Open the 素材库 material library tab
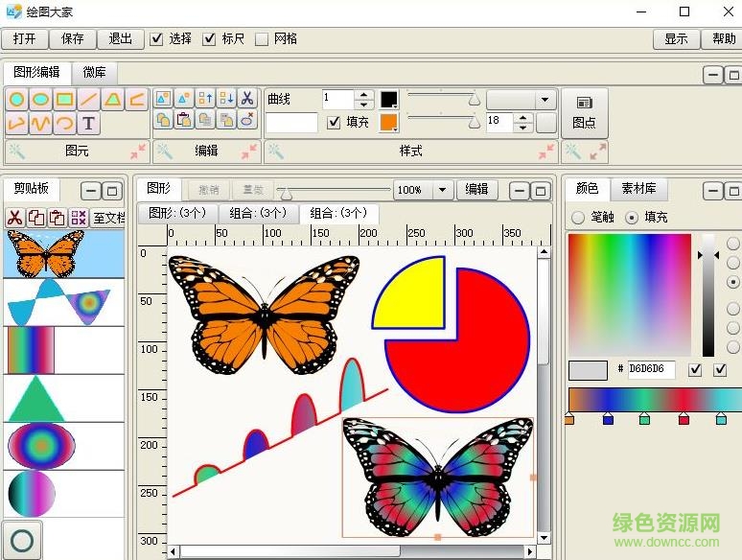 click(x=638, y=188)
